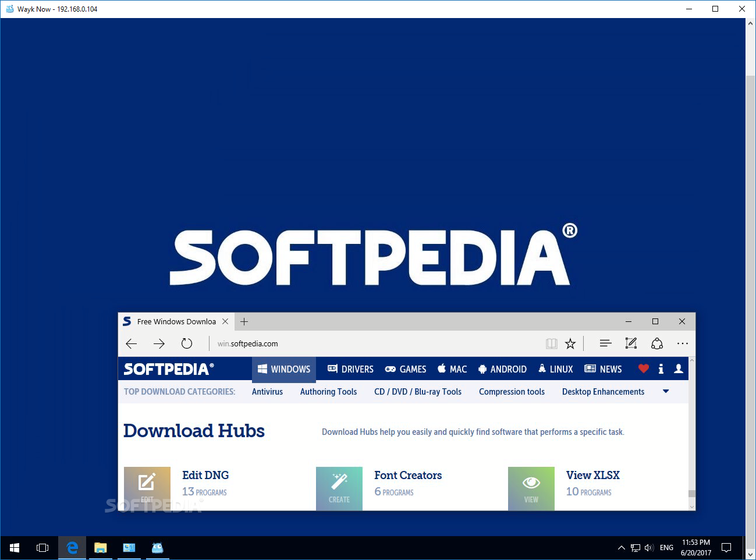This screenshot has height=560, width=756.
Task: Open the View XLSX hub link
Action: coord(592,475)
